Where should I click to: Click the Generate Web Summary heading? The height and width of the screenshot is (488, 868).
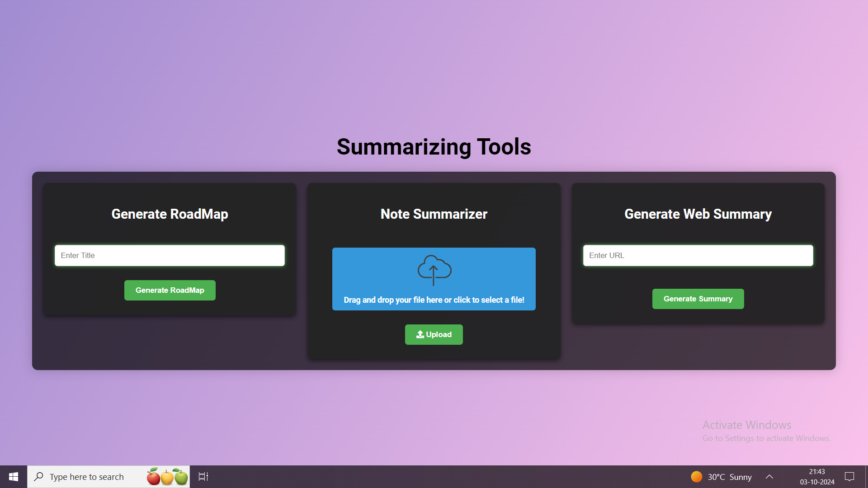click(698, 214)
